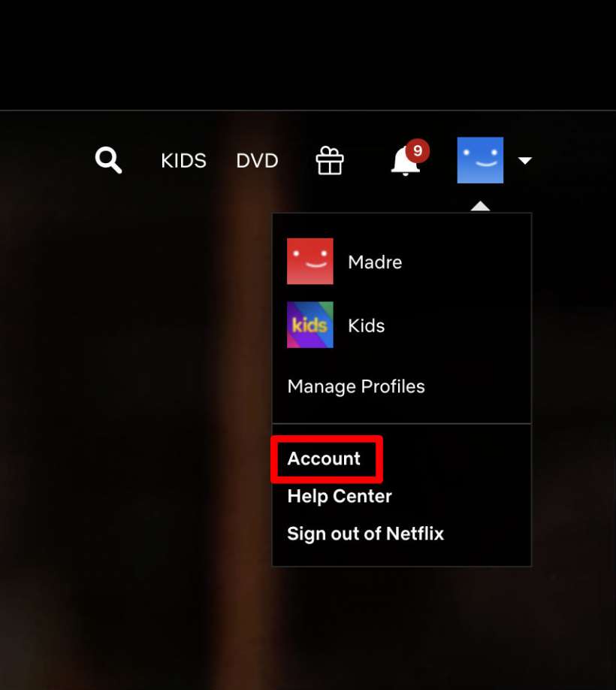The image size is (616, 690).
Task: Click the blue smiley profile avatar
Action: pyautogui.click(x=480, y=160)
